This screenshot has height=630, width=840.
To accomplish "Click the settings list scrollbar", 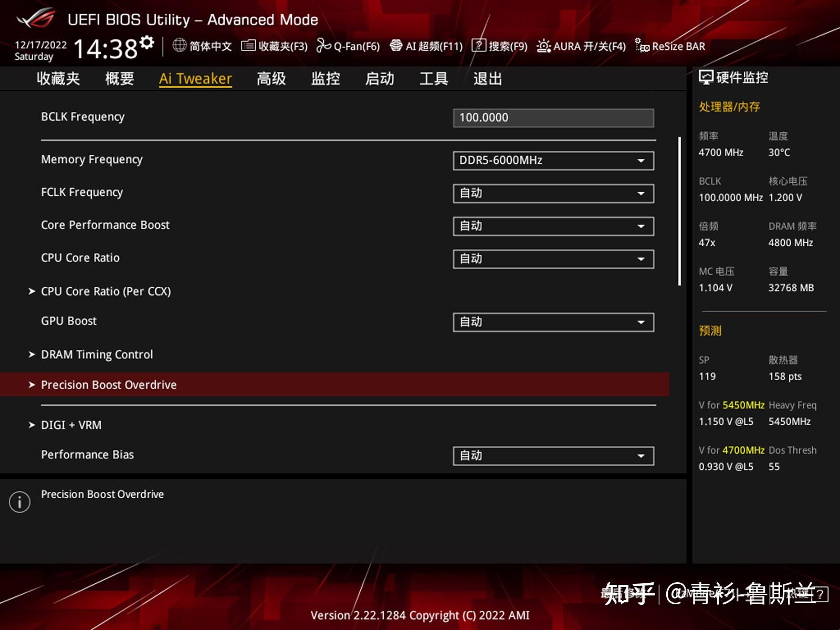I will [679, 211].
